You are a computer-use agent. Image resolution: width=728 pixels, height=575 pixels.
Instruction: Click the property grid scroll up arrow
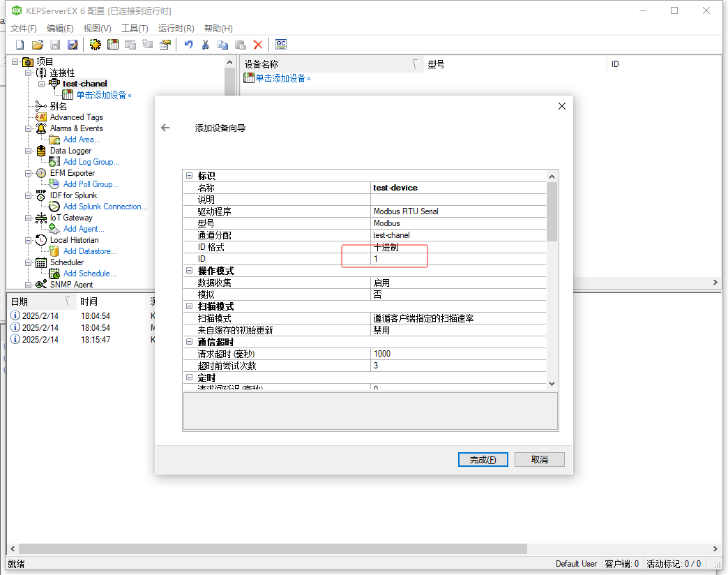point(552,177)
